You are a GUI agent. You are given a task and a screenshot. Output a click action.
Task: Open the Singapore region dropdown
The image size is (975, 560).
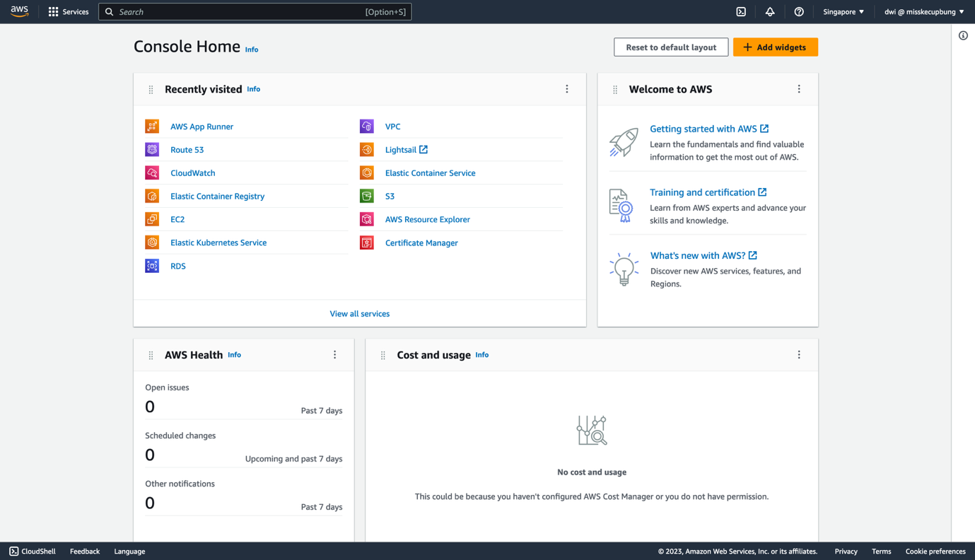(x=843, y=11)
